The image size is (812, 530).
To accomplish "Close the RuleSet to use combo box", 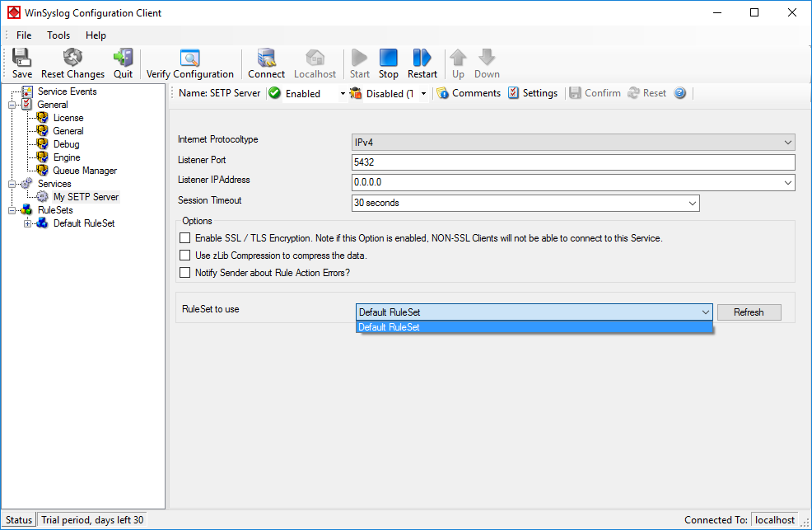I will [x=705, y=312].
